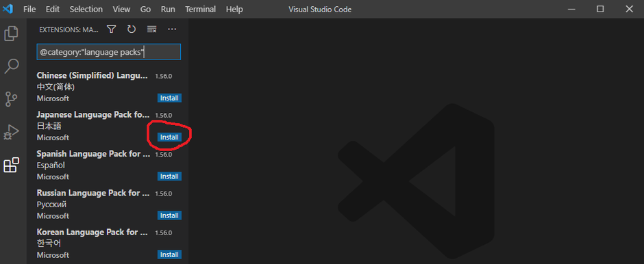Screen dimensions: 644x264
Task: Maximize the Visual Studio Code window
Action: (x=600, y=9)
